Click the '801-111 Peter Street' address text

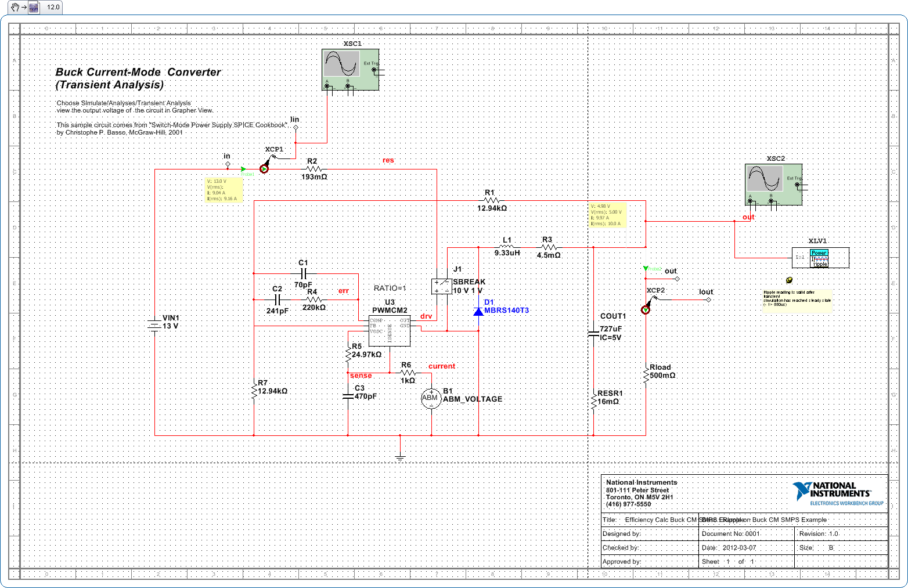coord(637,490)
